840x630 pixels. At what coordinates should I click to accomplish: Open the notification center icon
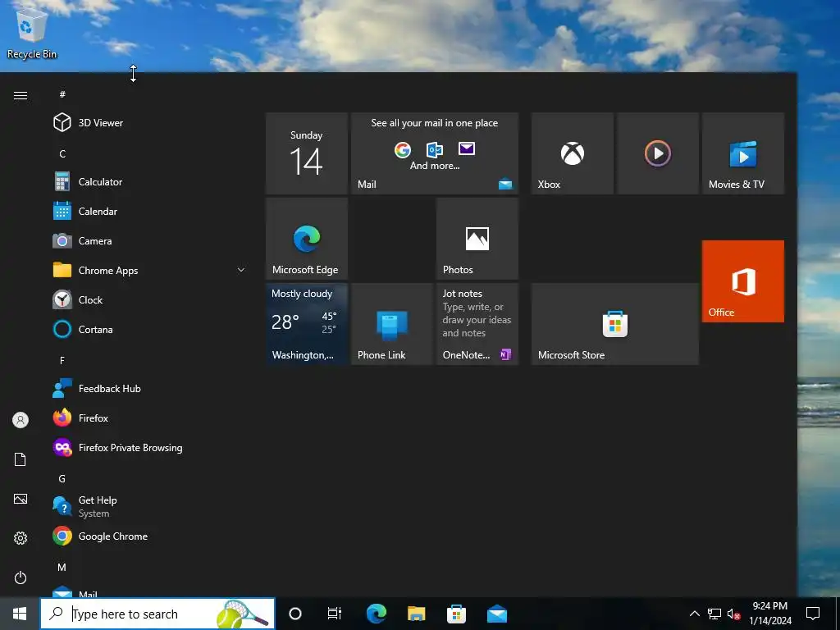[813, 614]
